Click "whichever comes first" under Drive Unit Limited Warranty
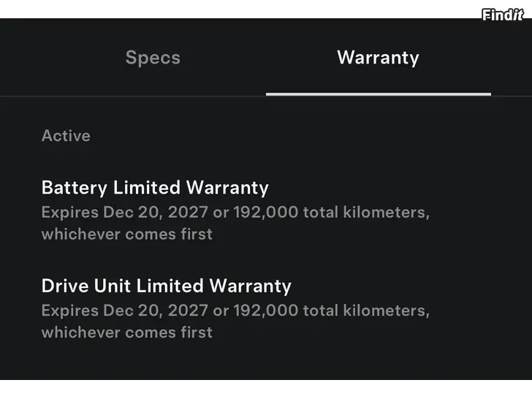This screenshot has height=399, width=532. point(127,332)
